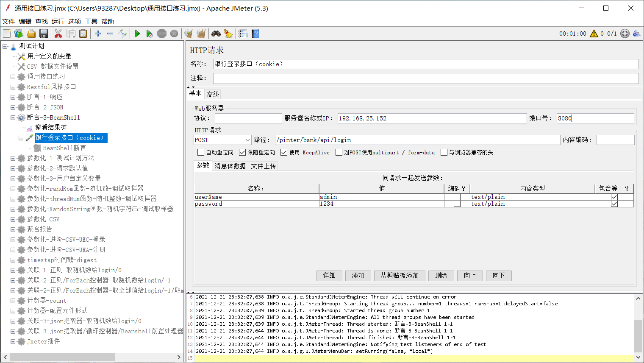Collapse the 银行登录接口 (cookie) node
The height and width of the screenshot is (363, 644).
(x=21, y=138)
